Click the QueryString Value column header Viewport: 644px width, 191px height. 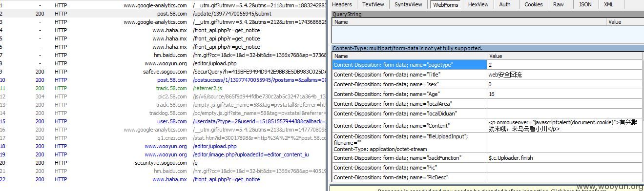[625, 22]
